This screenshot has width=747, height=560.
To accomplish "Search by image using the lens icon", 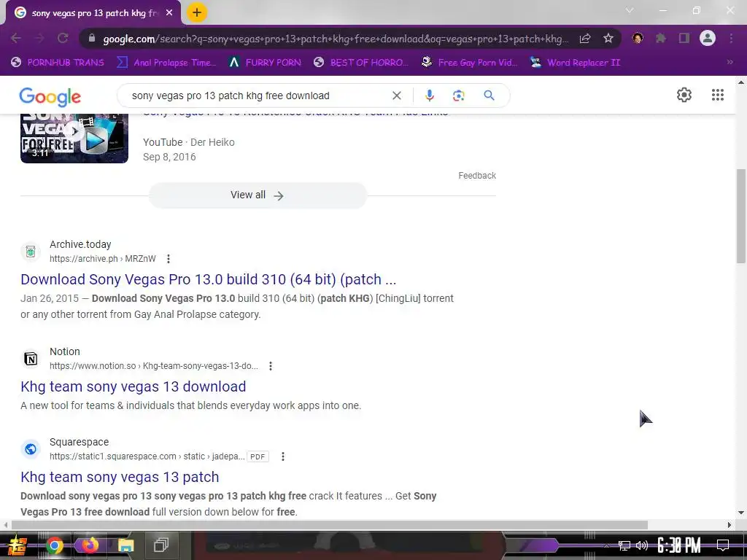I will pos(458,96).
